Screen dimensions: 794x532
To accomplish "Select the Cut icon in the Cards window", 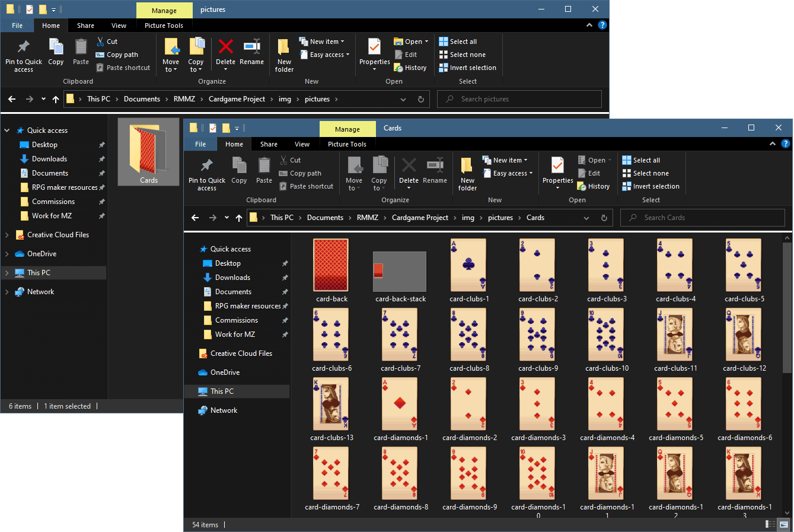I will [x=287, y=160].
